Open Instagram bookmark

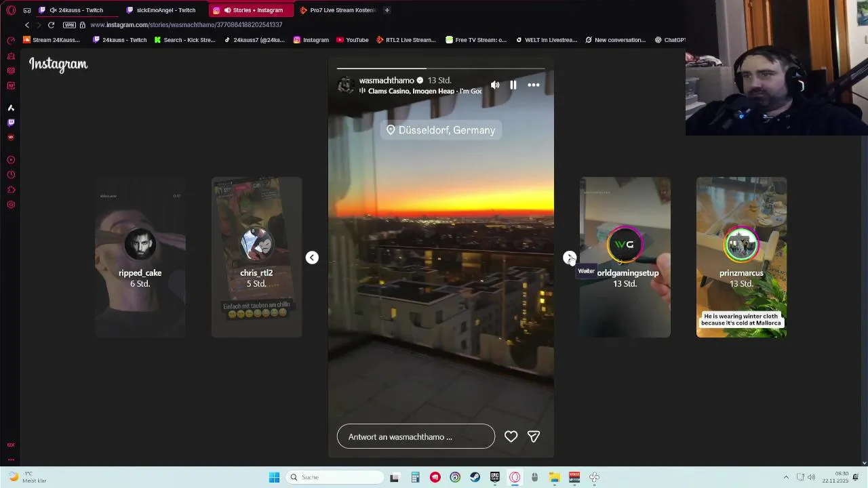coord(311,40)
